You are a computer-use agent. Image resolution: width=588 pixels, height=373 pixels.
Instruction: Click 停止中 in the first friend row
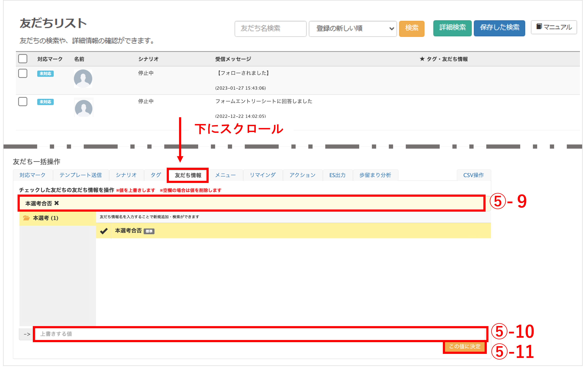pos(146,73)
